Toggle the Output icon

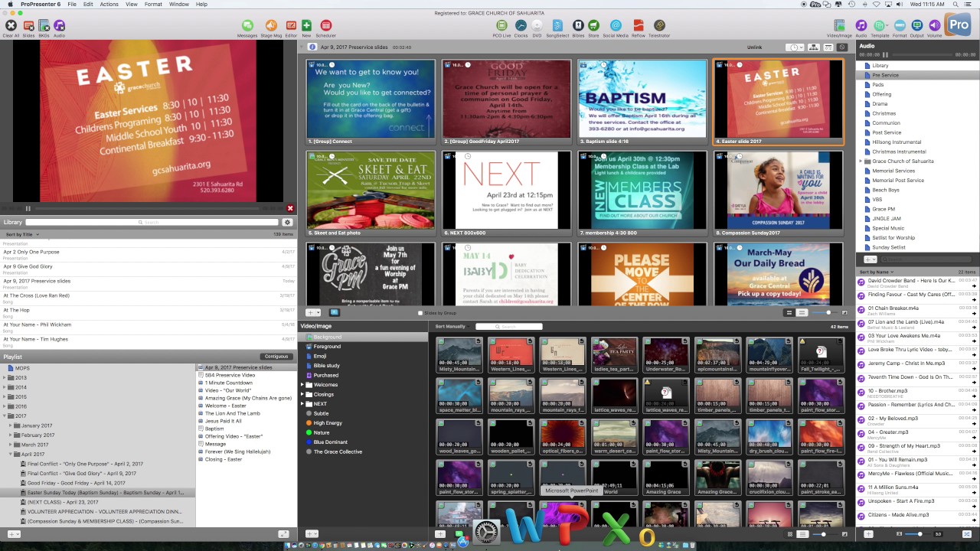[x=916, y=26]
